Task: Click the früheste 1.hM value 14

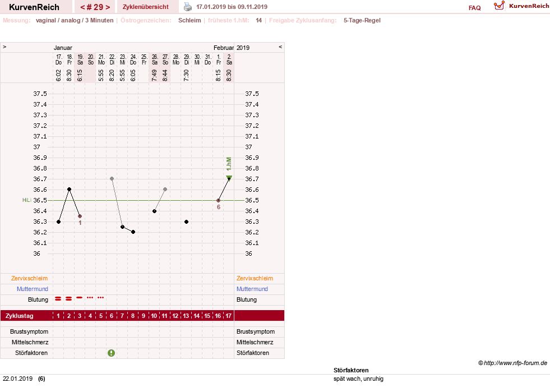Action: (259, 20)
